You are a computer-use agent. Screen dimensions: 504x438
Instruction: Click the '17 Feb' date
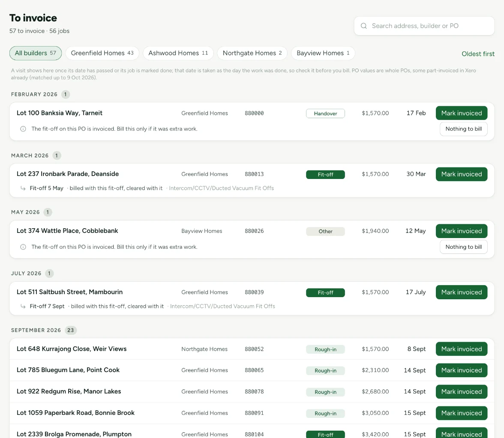[x=416, y=113]
